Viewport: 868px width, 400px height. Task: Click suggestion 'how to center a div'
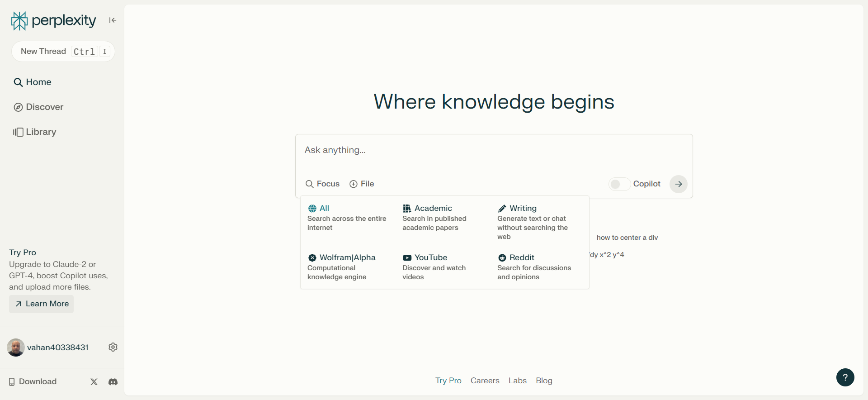(x=627, y=238)
